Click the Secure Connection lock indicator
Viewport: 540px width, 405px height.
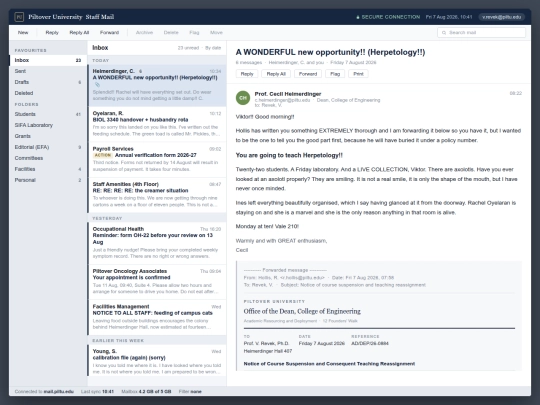388,17
